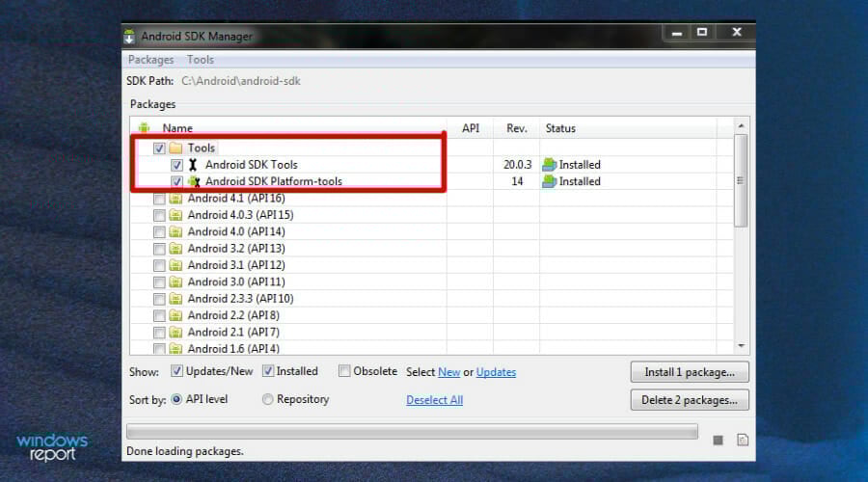The height and width of the screenshot is (482, 868).
Task: Click the SDK path C:\Android\android-sdk text
Action: pyautogui.click(x=241, y=81)
